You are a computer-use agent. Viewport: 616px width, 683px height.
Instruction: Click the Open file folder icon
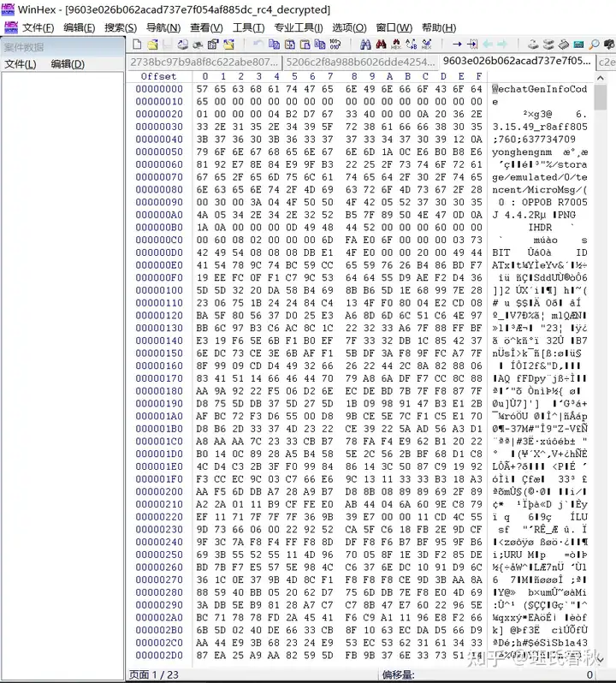point(152,44)
